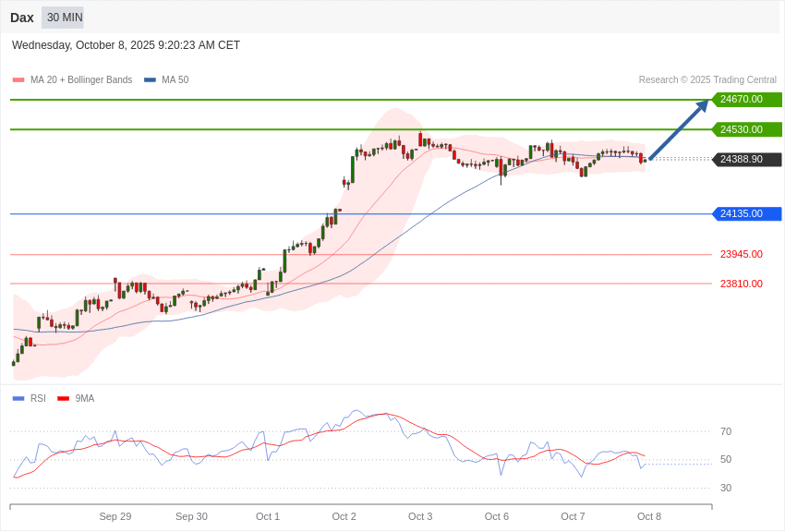Select the current price label 24388.90
The height and width of the screenshot is (532, 785).
tap(746, 160)
